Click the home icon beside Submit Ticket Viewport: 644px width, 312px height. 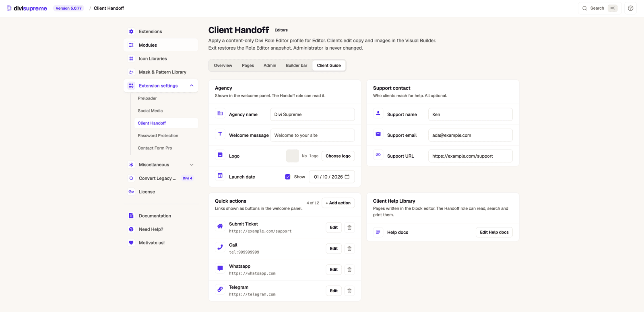(220, 226)
